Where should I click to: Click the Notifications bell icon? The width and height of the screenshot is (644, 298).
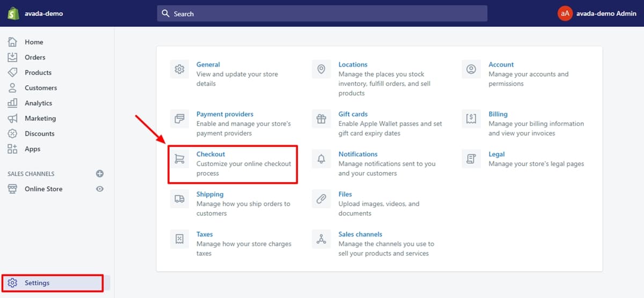pyautogui.click(x=321, y=159)
